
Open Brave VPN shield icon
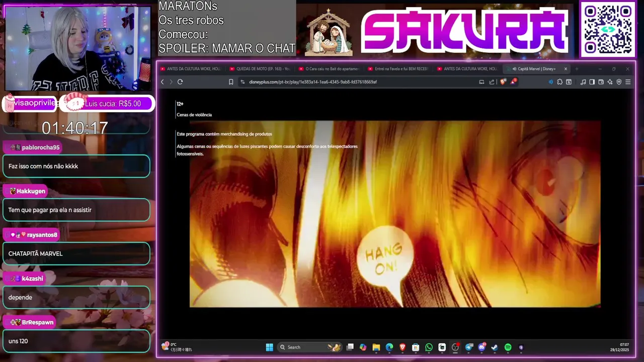[619, 82]
